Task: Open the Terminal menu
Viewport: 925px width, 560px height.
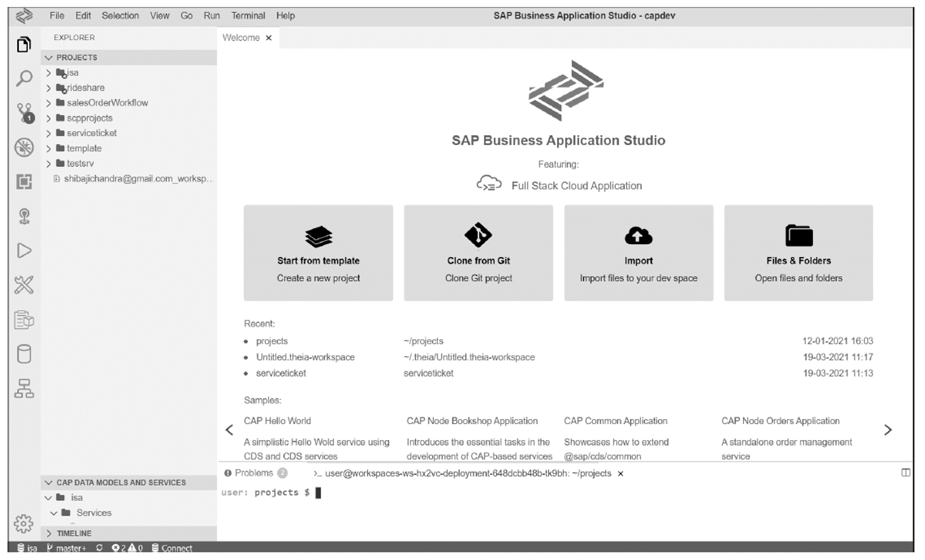Action: [248, 15]
